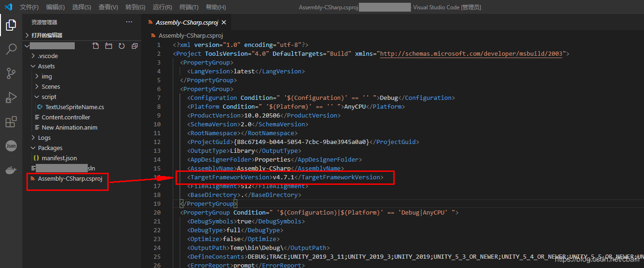The height and width of the screenshot is (268, 644).
Task: Open TextUseSpriteName.cs file
Action: (82, 107)
